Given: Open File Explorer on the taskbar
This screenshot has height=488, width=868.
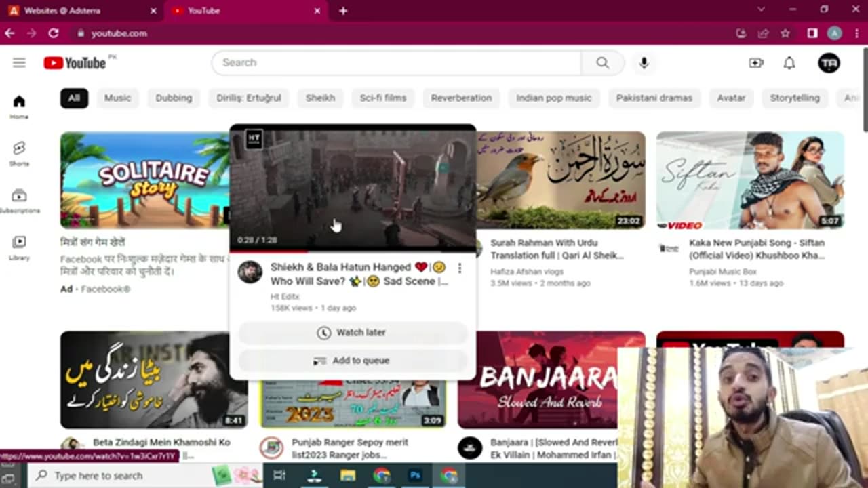Looking at the screenshot, I should coord(348,476).
